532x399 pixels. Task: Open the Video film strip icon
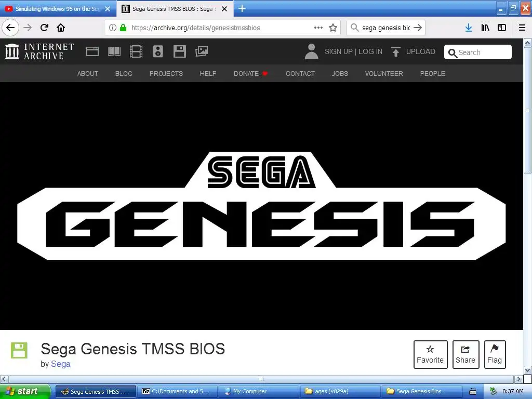click(x=136, y=51)
